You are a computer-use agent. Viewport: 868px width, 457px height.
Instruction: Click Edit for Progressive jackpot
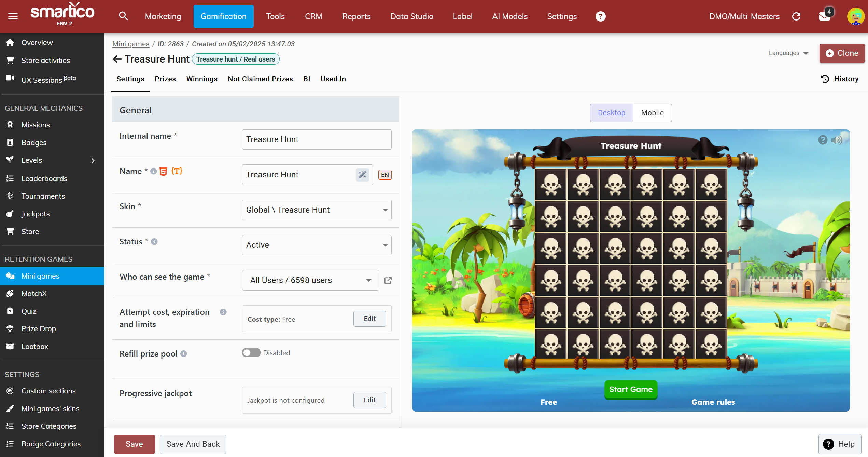(369, 400)
